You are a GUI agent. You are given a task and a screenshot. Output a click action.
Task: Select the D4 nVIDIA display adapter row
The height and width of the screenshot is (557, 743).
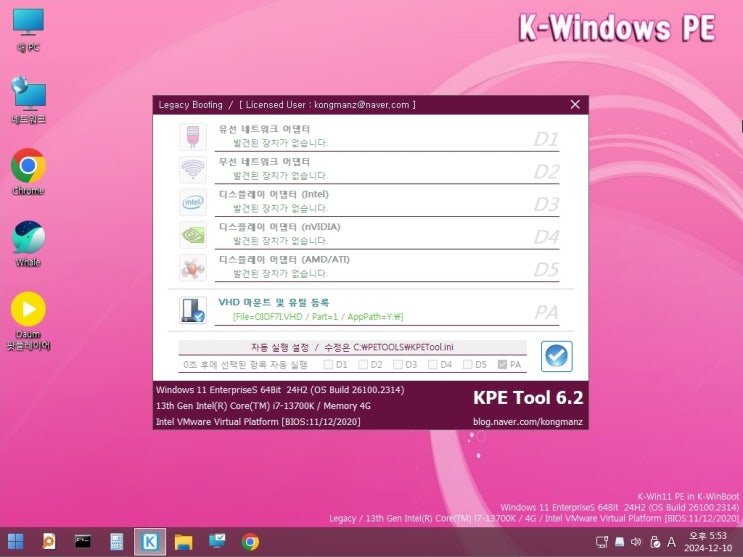tap(387, 235)
